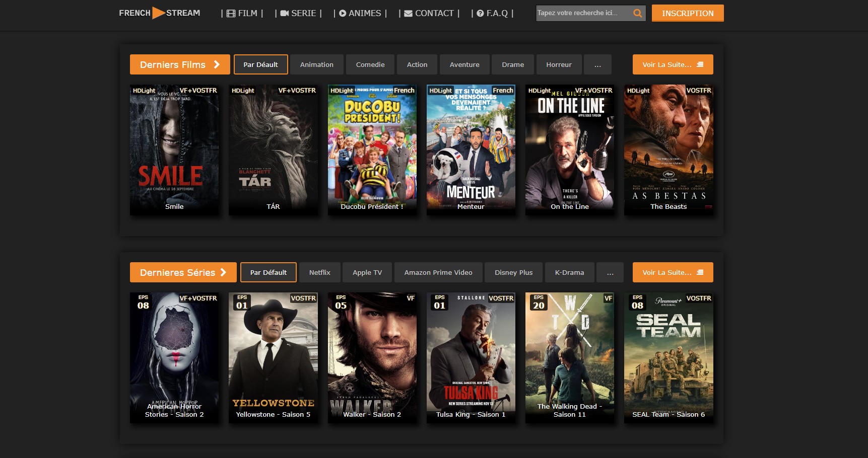Filter series by Netflix
Screen dimensions: 868x458
pyautogui.click(x=320, y=272)
